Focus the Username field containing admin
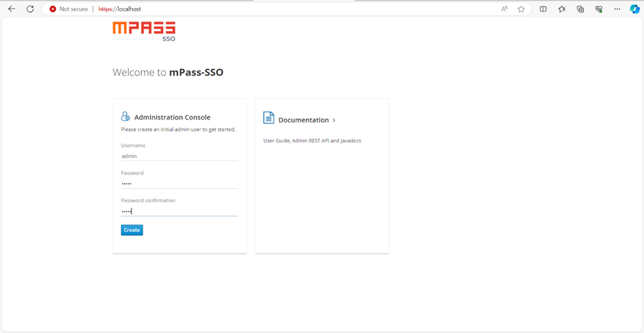This screenshot has width=644, height=333. [x=180, y=156]
